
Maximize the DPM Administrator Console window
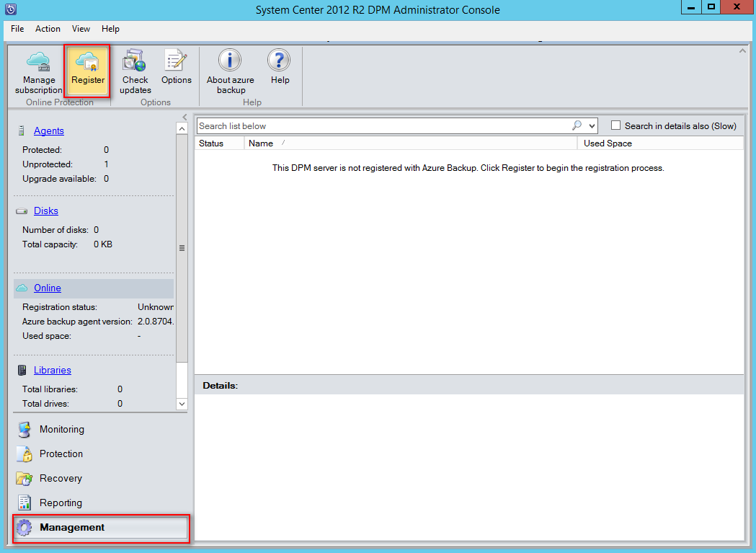[x=711, y=7]
